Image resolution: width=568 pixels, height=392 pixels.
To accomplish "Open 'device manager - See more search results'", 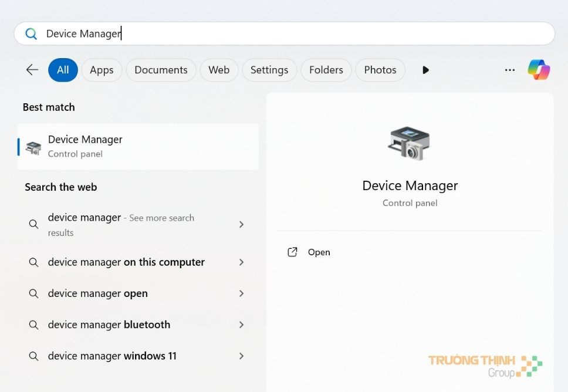I will pyautogui.click(x=121, y=224).
